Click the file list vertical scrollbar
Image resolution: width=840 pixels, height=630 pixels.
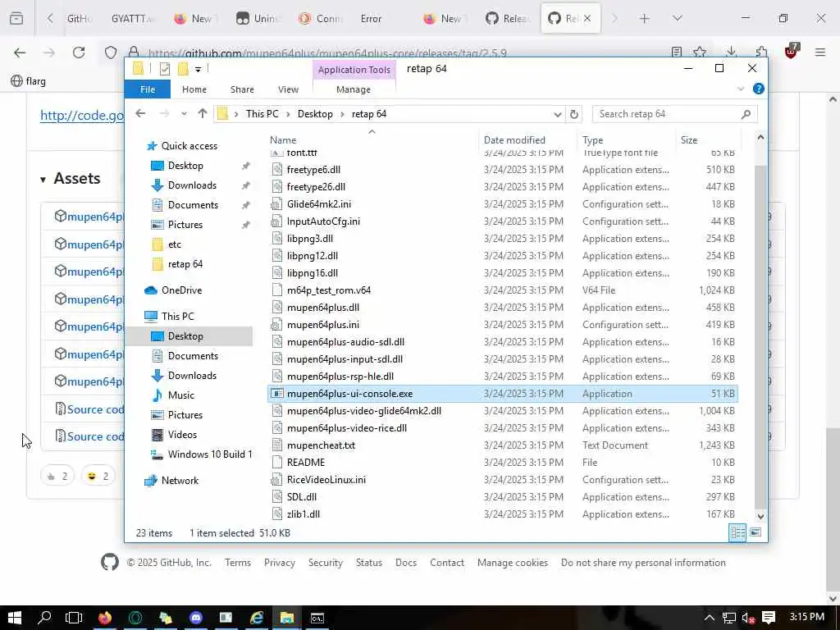[x=760, y=337]
